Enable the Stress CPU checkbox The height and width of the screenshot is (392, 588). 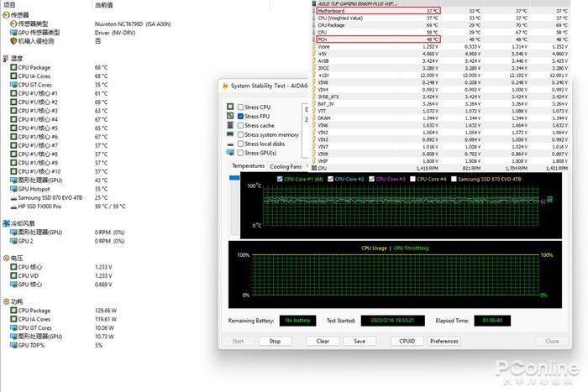(x=241, y=107)
